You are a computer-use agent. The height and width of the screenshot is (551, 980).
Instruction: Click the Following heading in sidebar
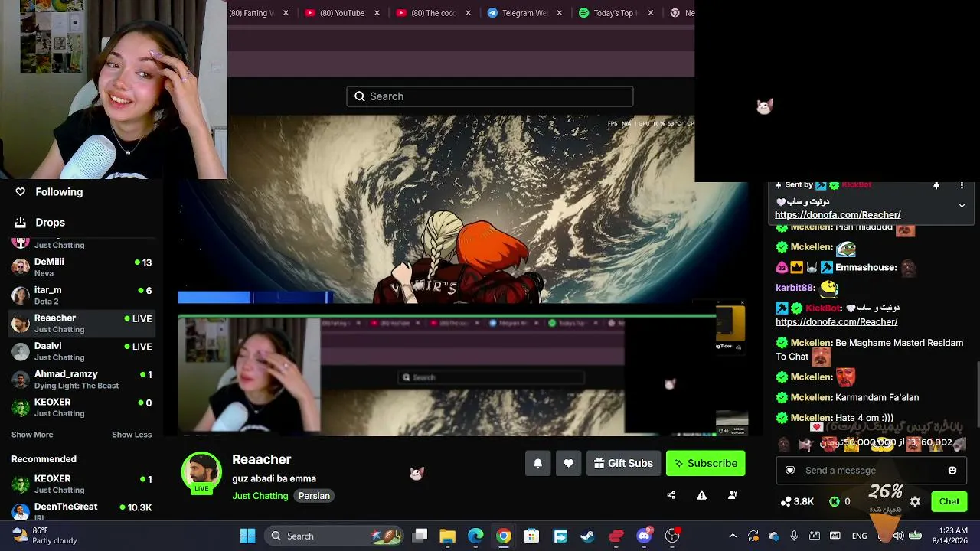tap(59, 192)
